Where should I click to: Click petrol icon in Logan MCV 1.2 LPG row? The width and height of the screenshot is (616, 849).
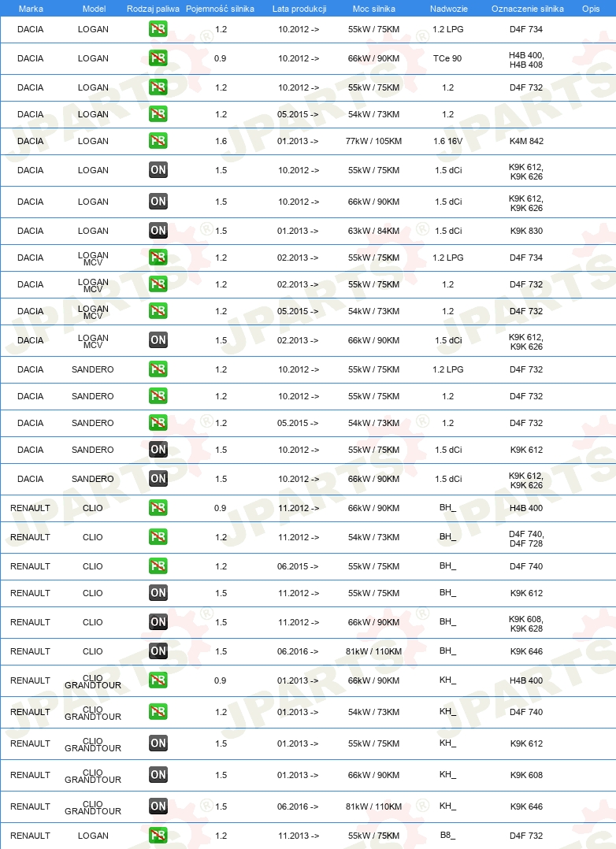158,258
